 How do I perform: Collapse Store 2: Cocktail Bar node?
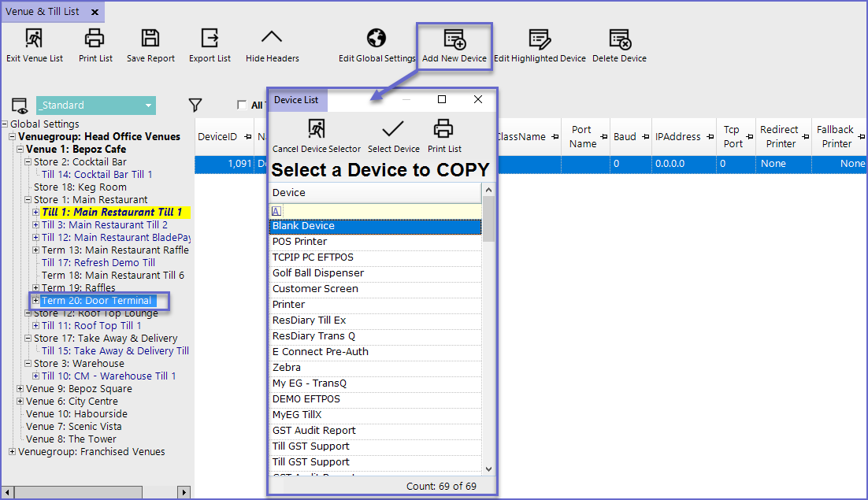28,162
